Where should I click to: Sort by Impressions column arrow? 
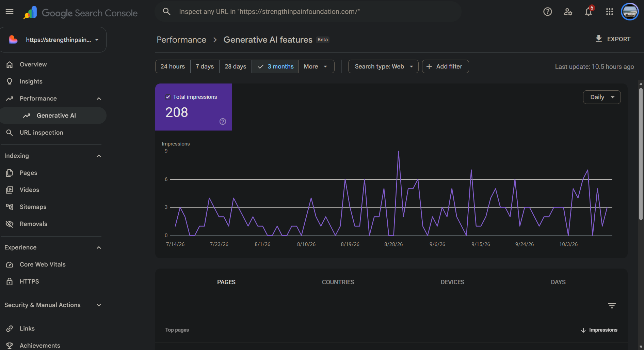point(583,330)
